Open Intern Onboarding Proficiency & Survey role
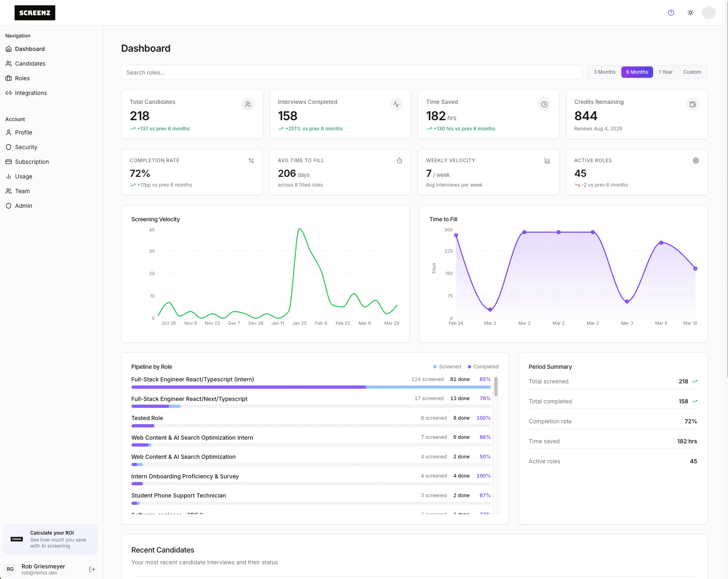This screenshot has width=728, height=579. pos(185,476)
